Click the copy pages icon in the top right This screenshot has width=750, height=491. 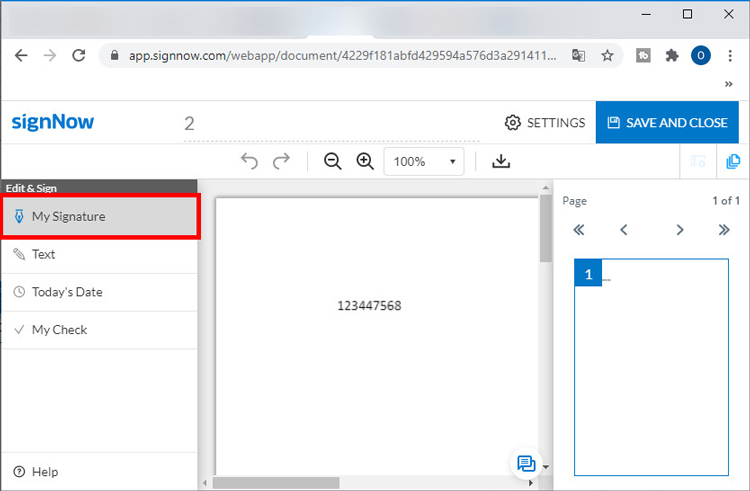tap(733, 161)
